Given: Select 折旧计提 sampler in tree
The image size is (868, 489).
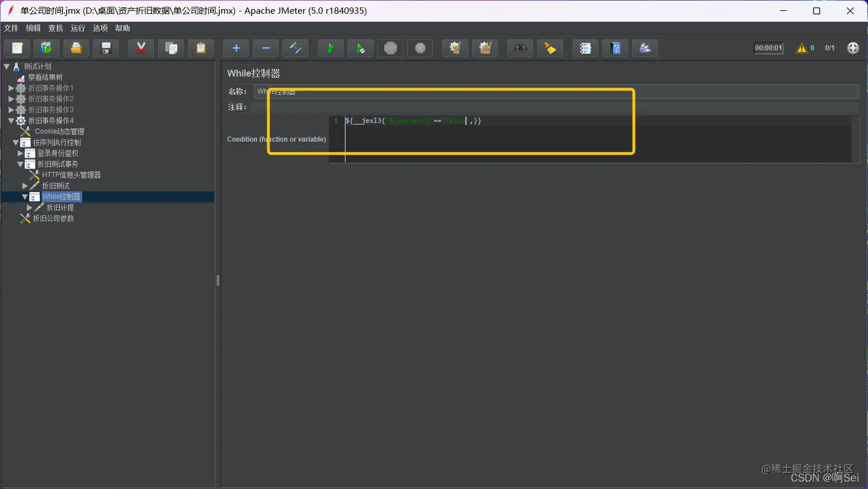Looking at the screenshot, I should [x=60, y=207].
